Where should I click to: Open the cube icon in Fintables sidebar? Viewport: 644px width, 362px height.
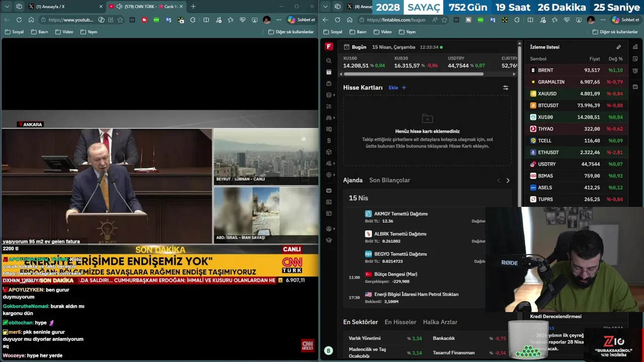(329, 152)
